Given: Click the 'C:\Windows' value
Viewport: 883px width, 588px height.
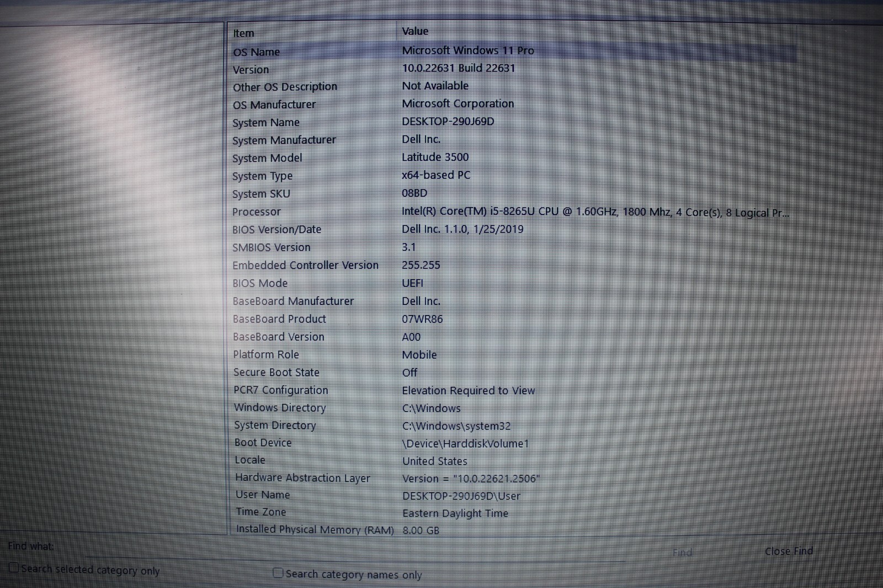Looking at the screenshot, I should click(x=431, y=408).
